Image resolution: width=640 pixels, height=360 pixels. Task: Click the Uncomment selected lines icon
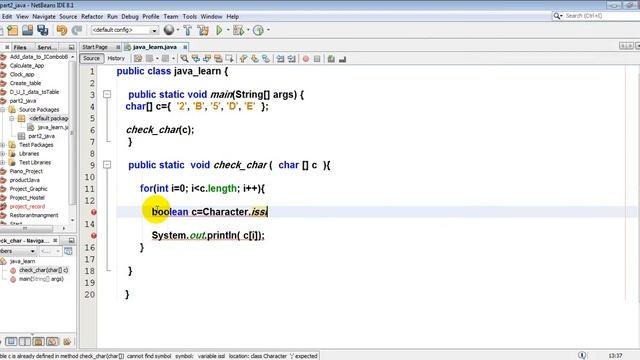tap(342, 59)
